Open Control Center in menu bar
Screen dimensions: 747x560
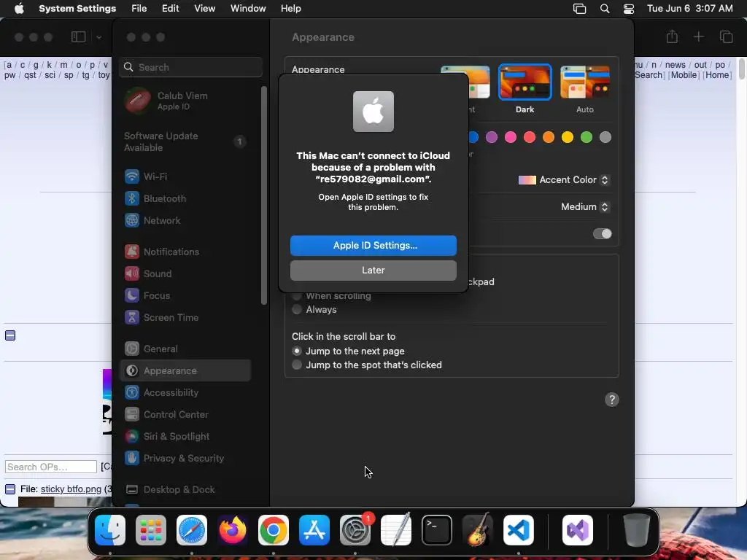coord(629,9)
